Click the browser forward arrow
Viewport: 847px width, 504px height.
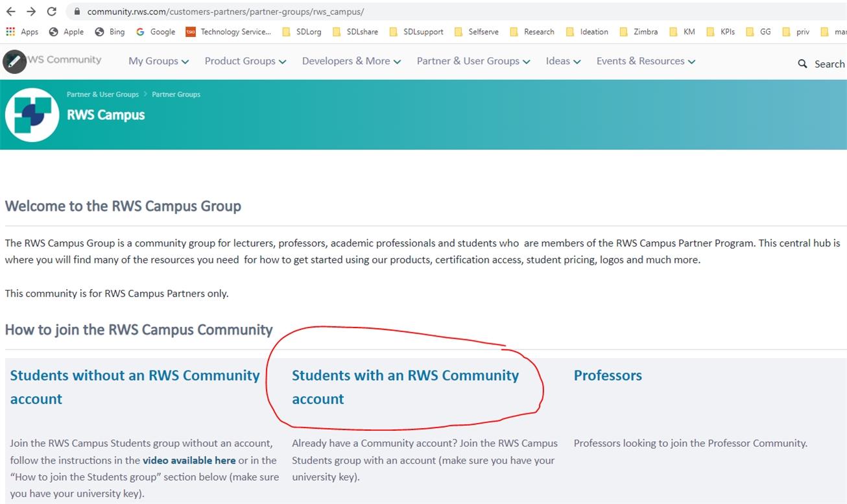pyautogui.click(x=31, y=12)
